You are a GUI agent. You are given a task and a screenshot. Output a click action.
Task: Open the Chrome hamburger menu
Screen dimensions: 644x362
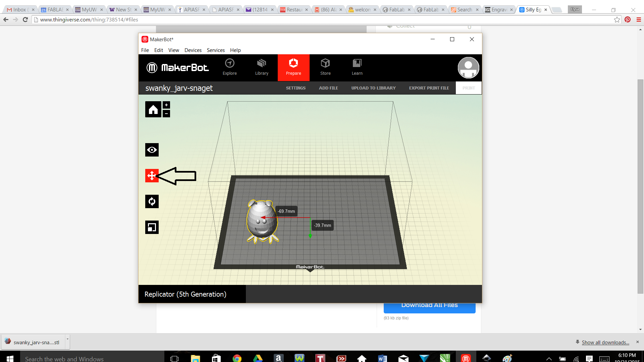point(639,19)
